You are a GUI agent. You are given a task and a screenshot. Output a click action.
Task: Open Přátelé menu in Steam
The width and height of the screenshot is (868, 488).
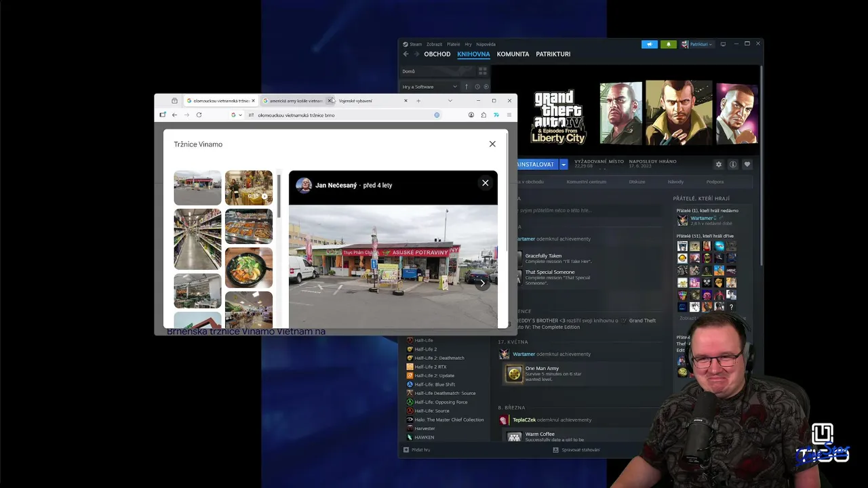[x=454, y=44]
